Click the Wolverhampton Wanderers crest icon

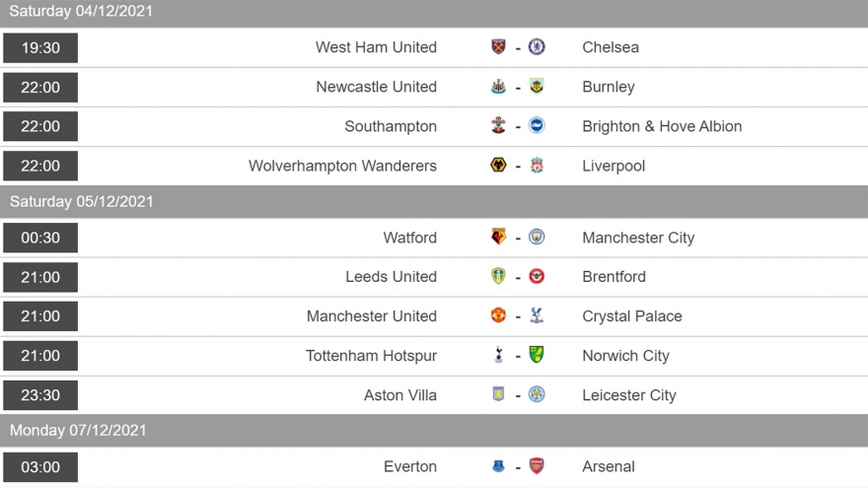pyautogui.click(x=499, y=166)
